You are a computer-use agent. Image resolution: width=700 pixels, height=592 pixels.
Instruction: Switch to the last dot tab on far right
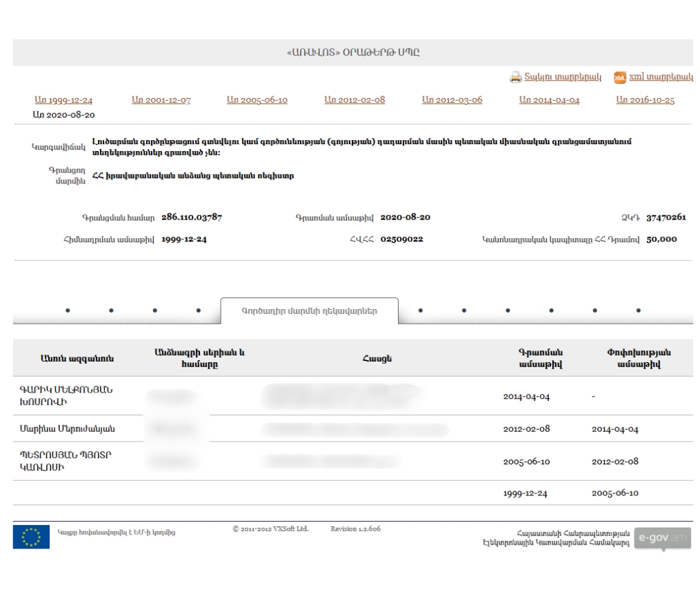pos(638,310)
